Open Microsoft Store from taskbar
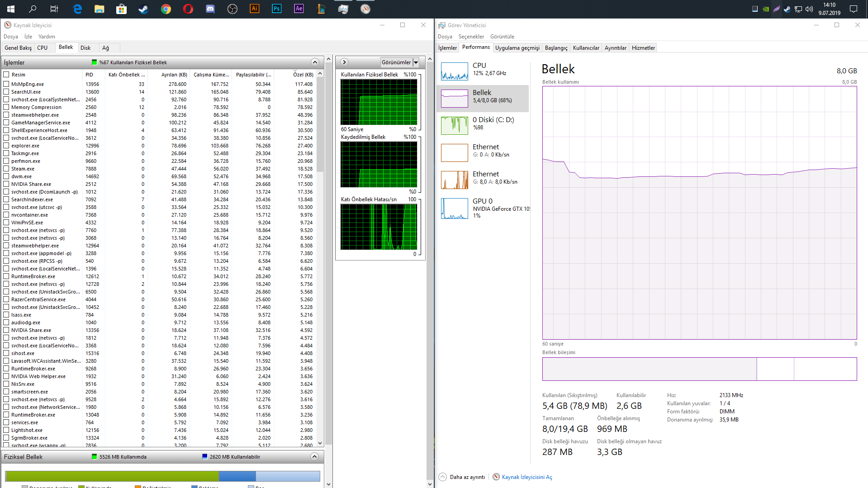868x488 pixels. point(122,9)
